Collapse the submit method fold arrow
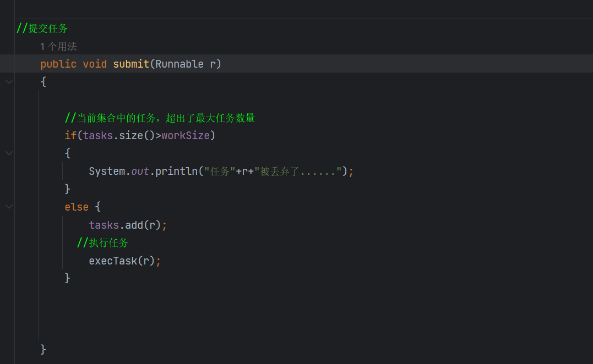Viewport: 593px width, 364px height. [x=9, y=82]
